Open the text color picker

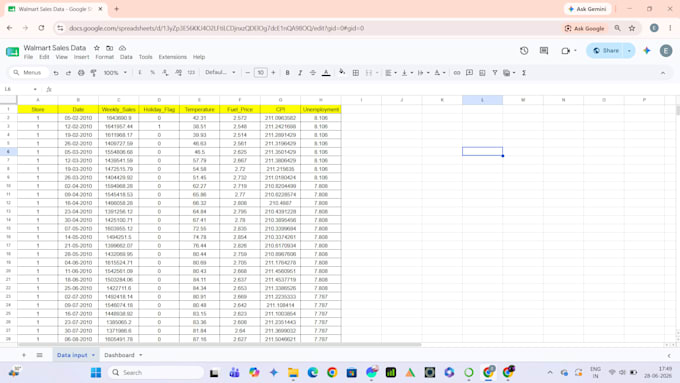click(326, 73)
